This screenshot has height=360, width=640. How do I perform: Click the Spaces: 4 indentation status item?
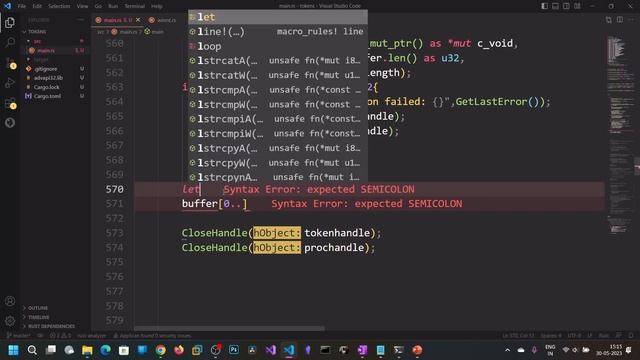pyautogui.click(x=551, y=336)
